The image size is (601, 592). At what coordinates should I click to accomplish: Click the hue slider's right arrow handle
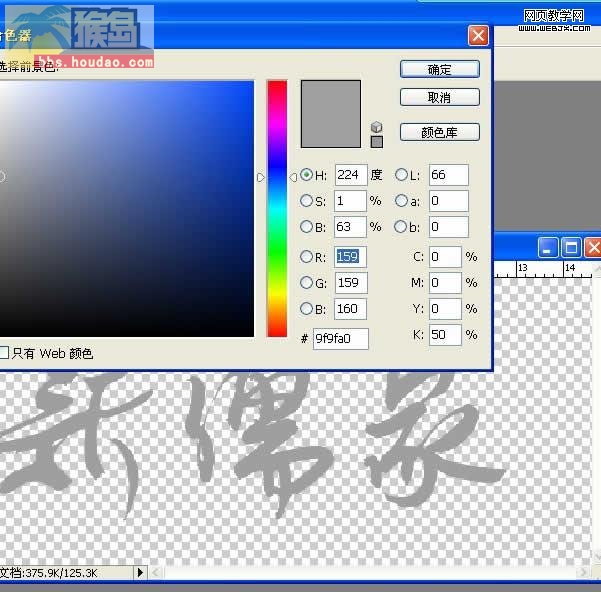click(x=293, y=177)
